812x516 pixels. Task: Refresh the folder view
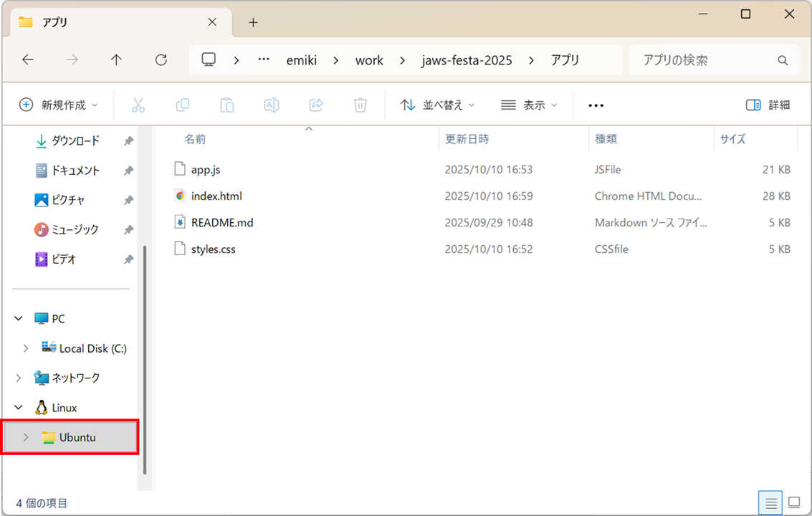tap(161, 59)
